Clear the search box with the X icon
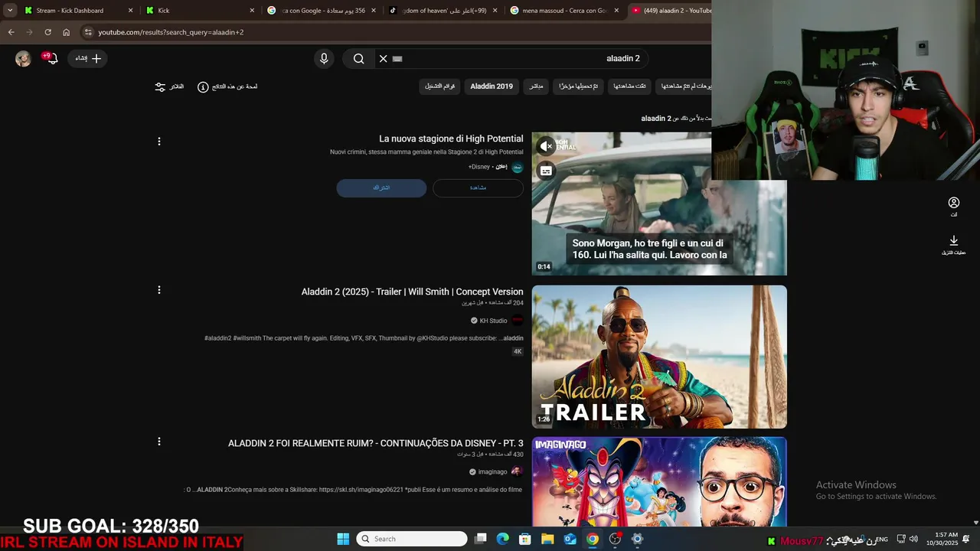The height and width of the screenshot is (551, 980). tap(383, 58)
